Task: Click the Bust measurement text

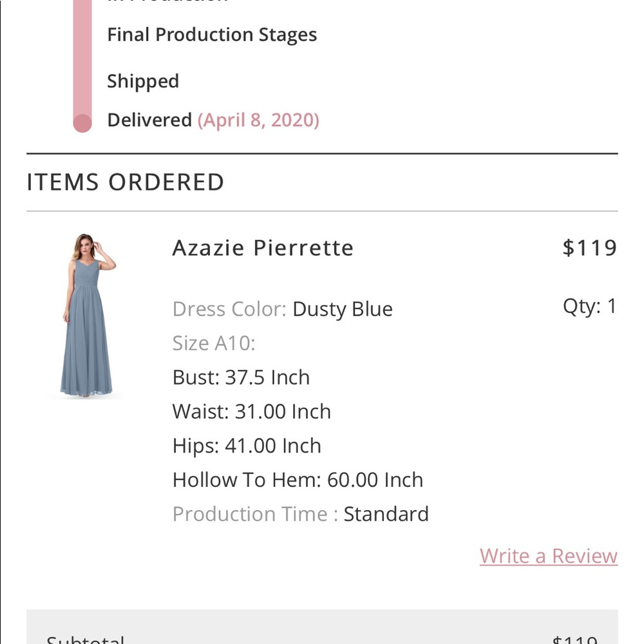Action: [x=241, y=377]
